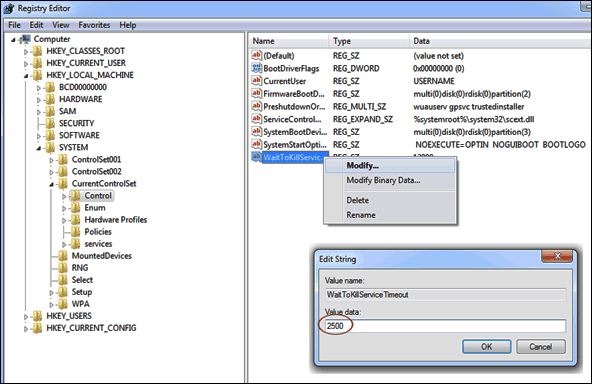Viewport: 592px width, 384px height.
Task: Select the WPA key in the tree
Action: point(80,304)
